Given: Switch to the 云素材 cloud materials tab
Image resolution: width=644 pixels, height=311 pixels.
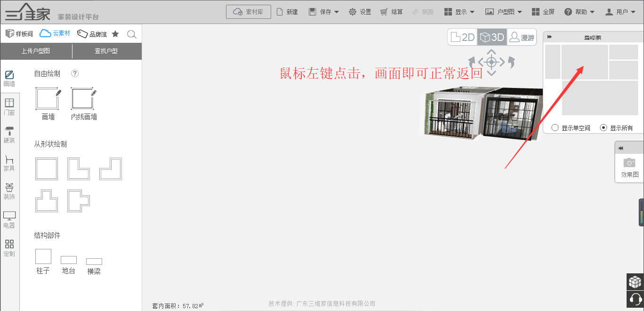Looking at the screenshot, I should click(55, 33).
